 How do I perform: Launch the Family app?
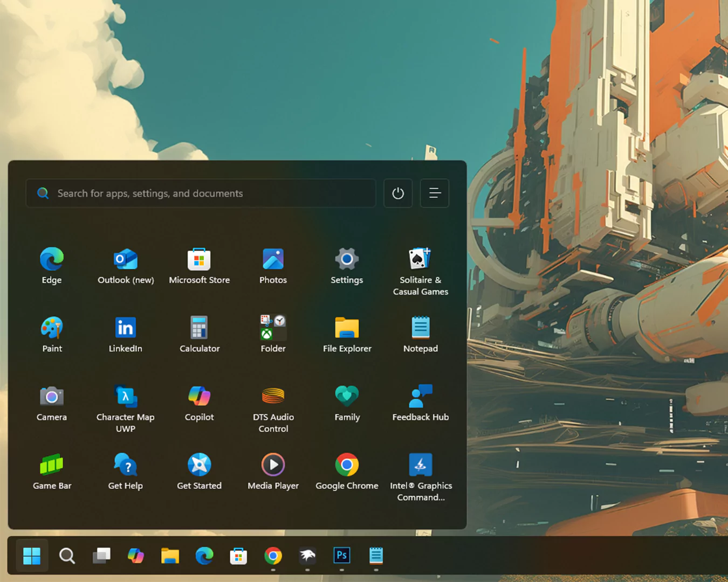(347, 403)
